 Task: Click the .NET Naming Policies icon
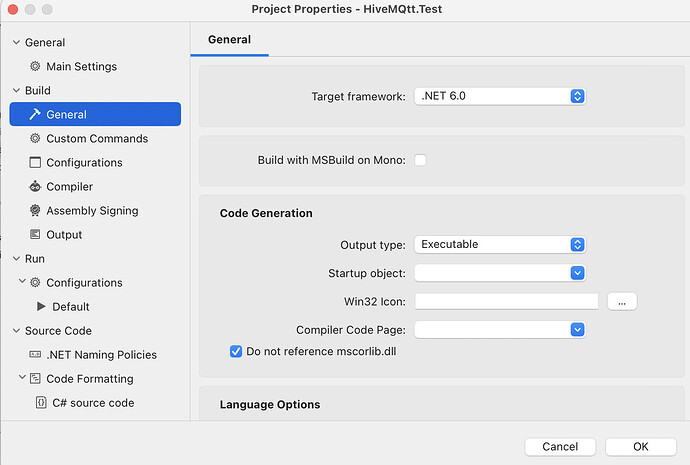coord(36,355)
